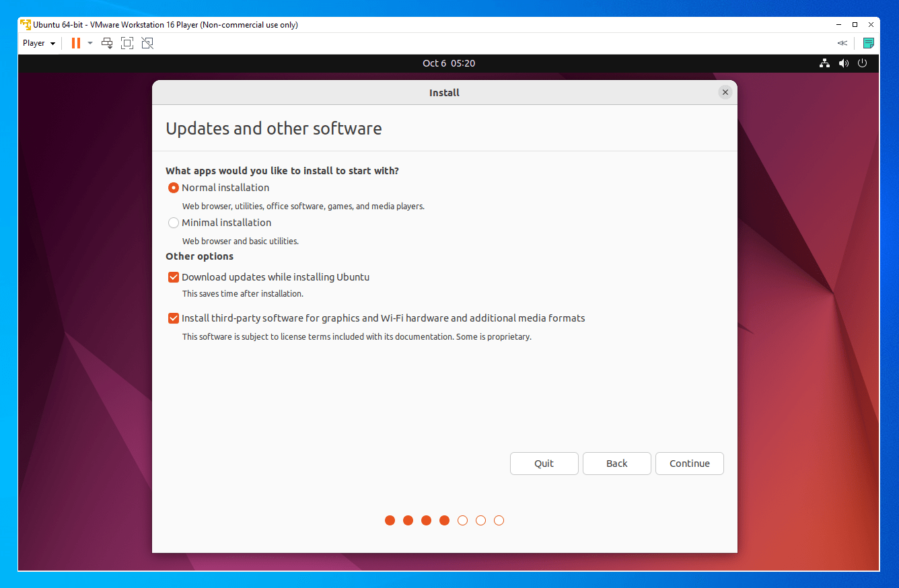Open the Ubuntu network status icon
Screen dimensions: 899x588
tap(824, 63)
